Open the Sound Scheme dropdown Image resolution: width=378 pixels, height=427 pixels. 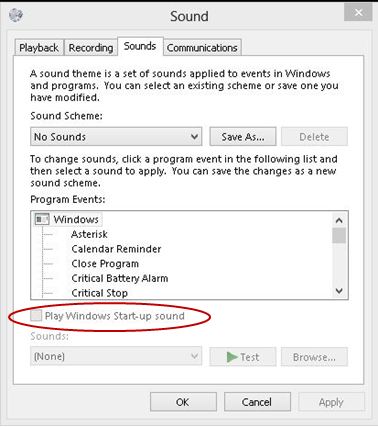pyautogui.click(x=116, y=137)
